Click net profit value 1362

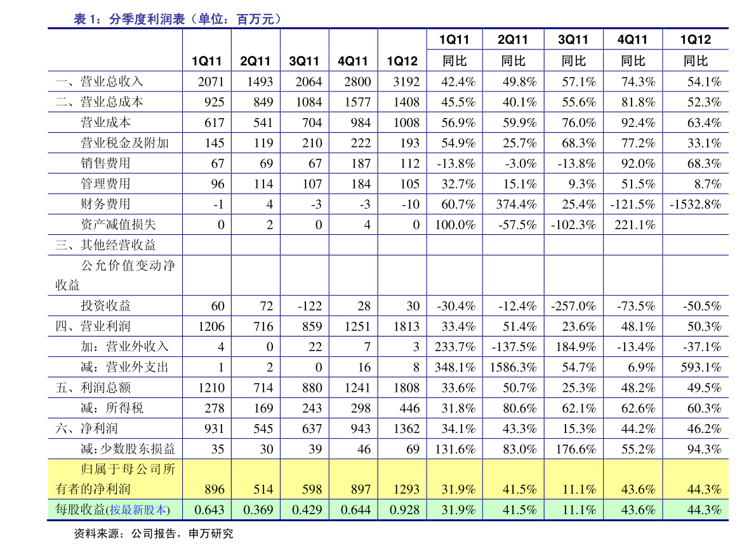pos(406,429)
